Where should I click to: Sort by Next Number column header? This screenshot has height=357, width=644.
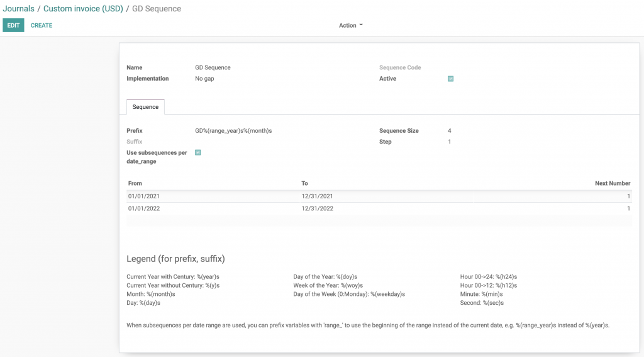tap(612, 183)
